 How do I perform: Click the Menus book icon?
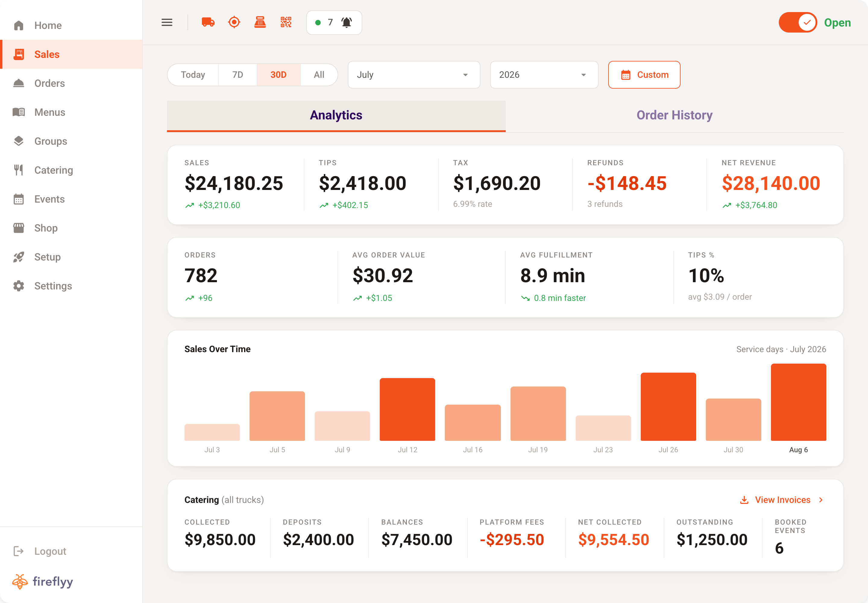coord(18,112)
